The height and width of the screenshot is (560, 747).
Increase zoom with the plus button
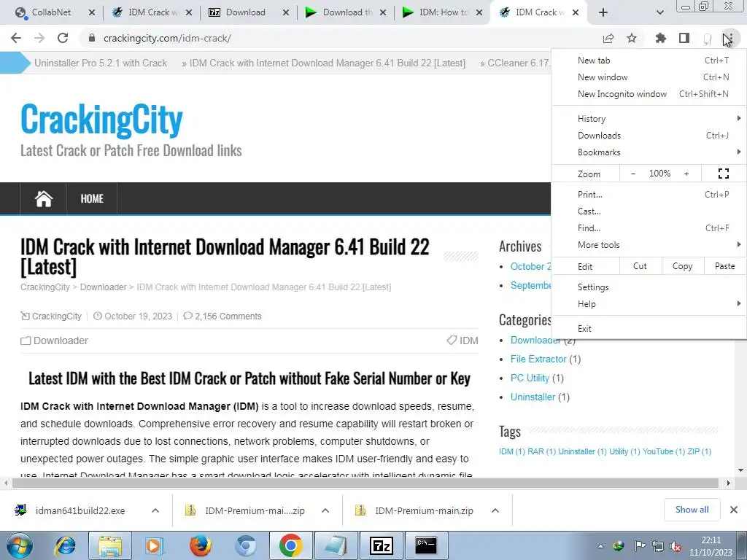point(686,174)
